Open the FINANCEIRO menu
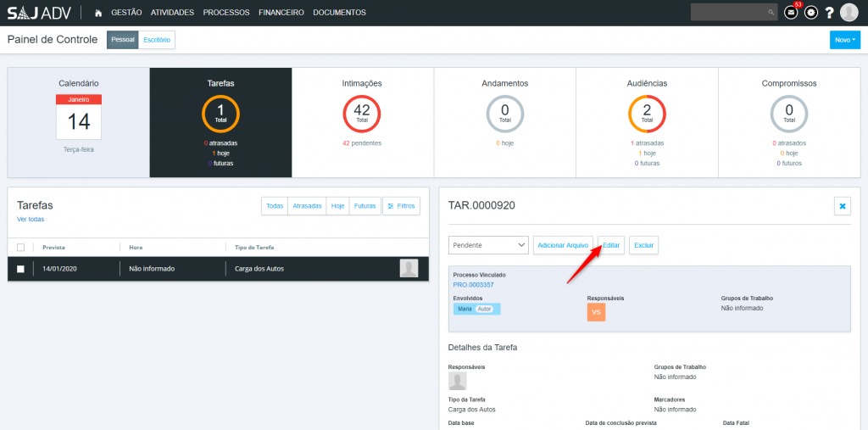This screenshot has height=430, width=868. [x=281, y=13]
